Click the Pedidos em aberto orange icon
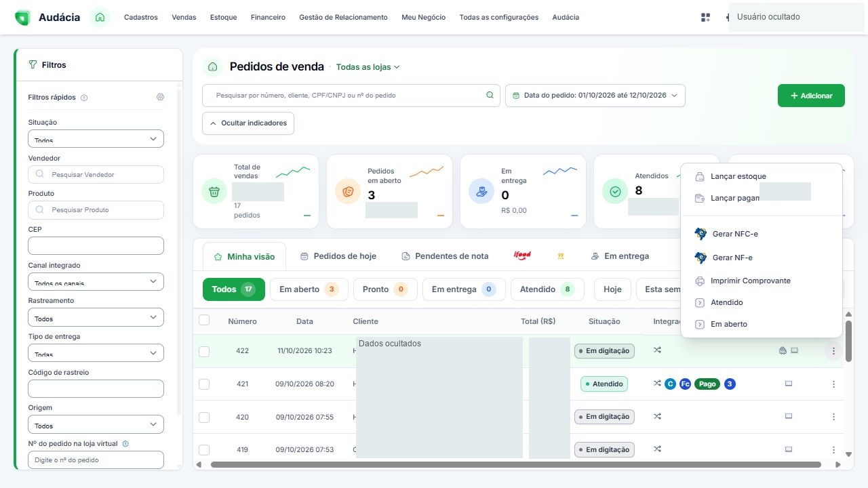Viewport: 868px width, 488px height. click(348, 191)
